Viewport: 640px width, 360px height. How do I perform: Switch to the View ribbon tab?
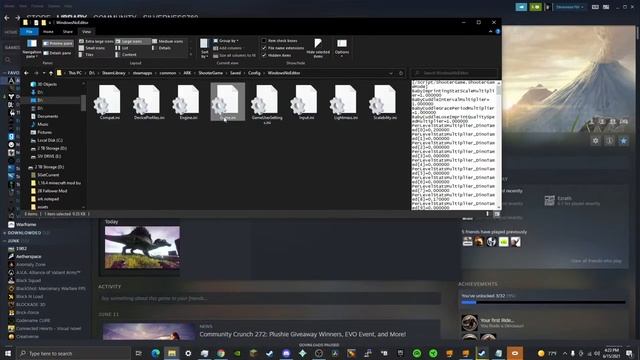click(x=87, y=31)
